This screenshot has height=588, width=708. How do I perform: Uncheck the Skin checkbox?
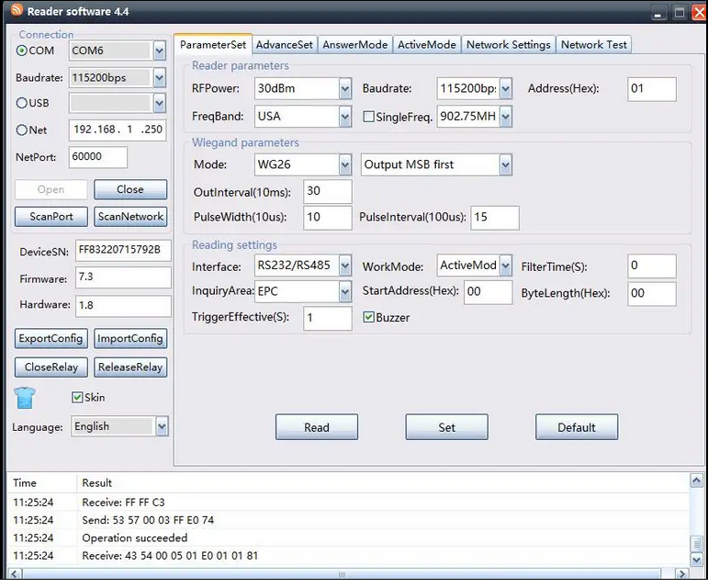(x=77, y=398)
